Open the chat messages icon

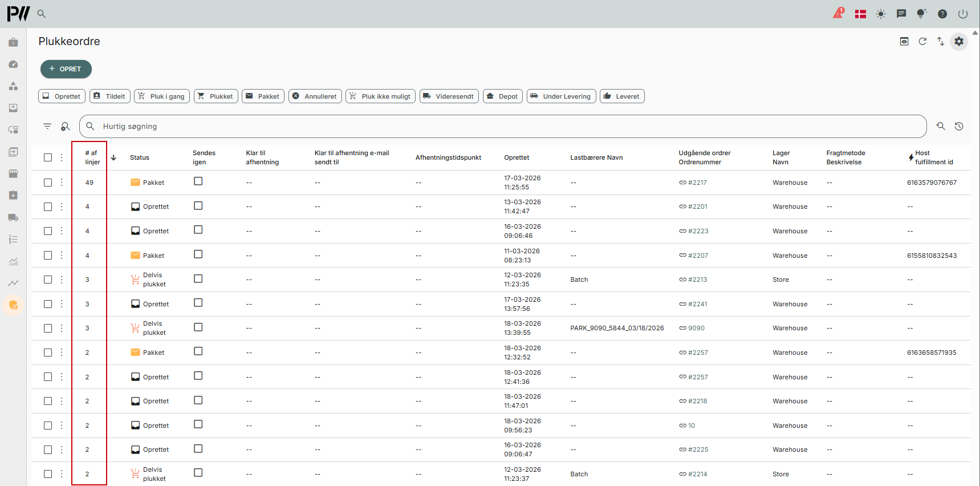901,14
